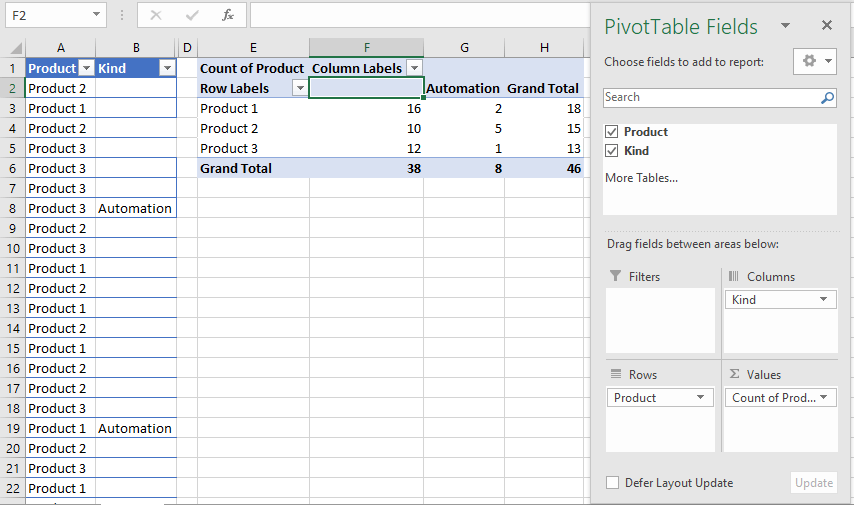Click cell A2 containing Product 2
Image resolution: width=854 pixels, height=505 pixels.
pyautogui.click(x=60, y=88)
